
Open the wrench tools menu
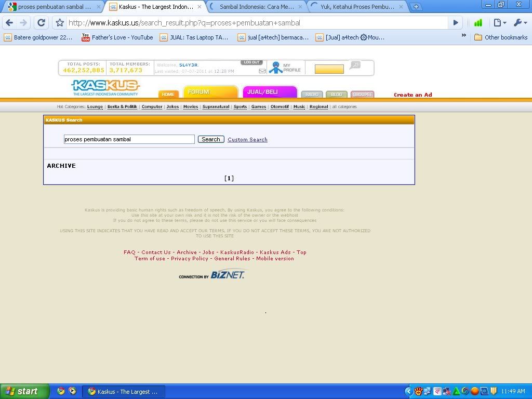520,23
